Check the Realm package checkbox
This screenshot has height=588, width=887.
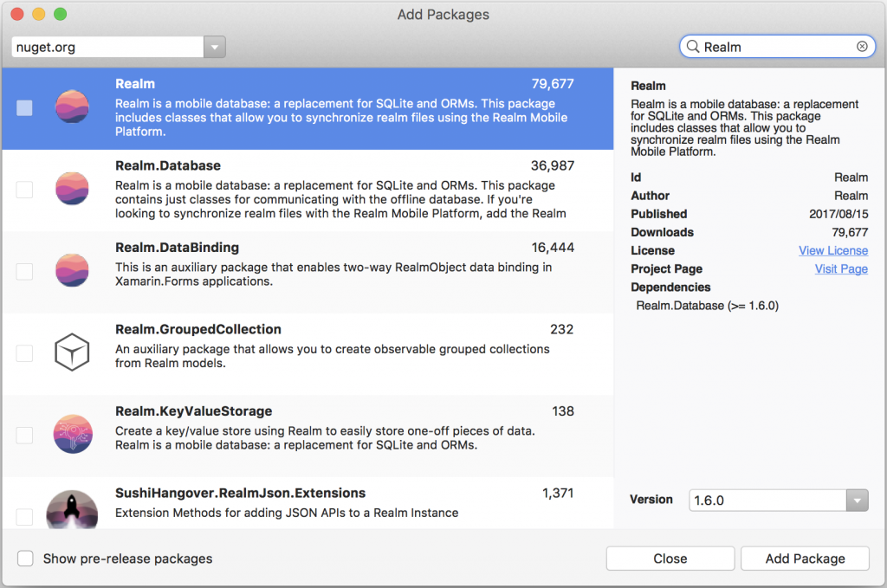[24, 107]
